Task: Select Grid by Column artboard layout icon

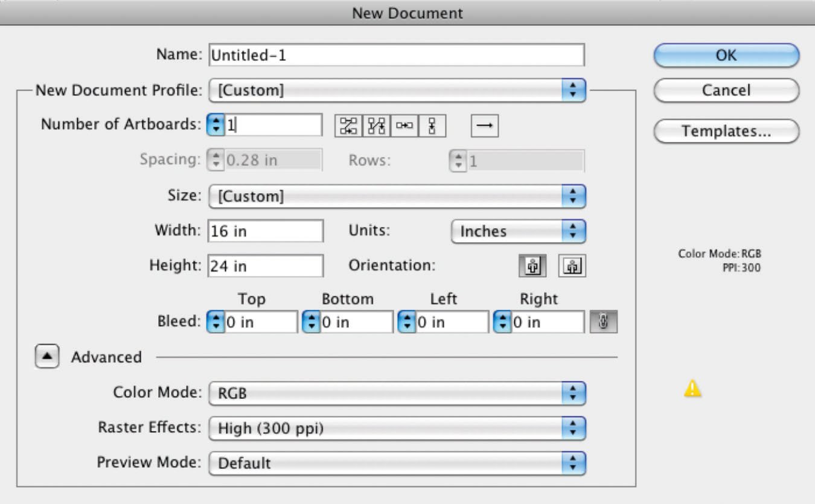Action: coord(377,126)
